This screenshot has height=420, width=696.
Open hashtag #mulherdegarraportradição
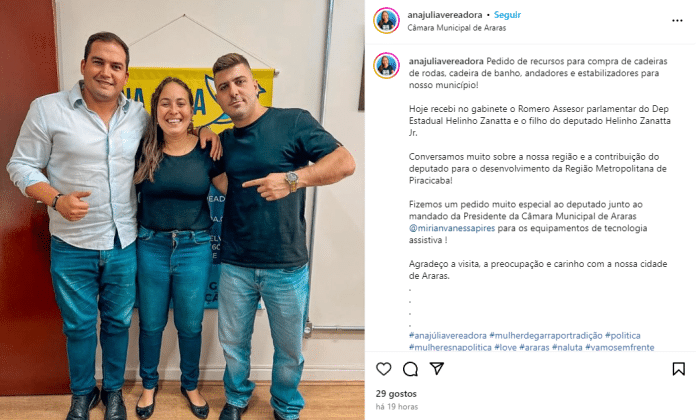coord(546,336)
